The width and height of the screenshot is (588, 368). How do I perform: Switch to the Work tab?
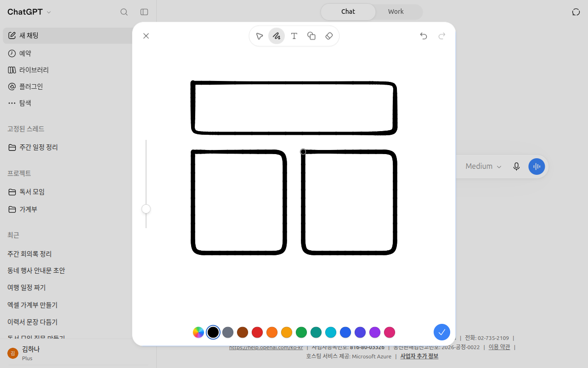[396, 12]
